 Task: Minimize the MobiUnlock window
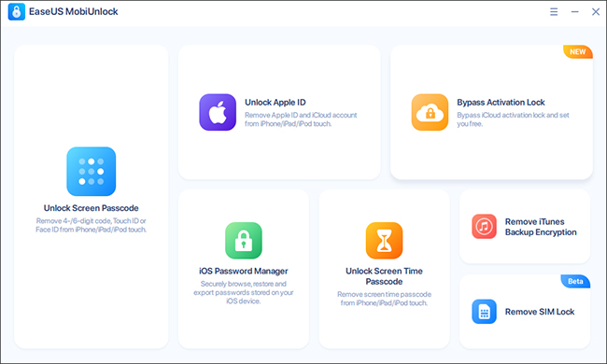575,11
